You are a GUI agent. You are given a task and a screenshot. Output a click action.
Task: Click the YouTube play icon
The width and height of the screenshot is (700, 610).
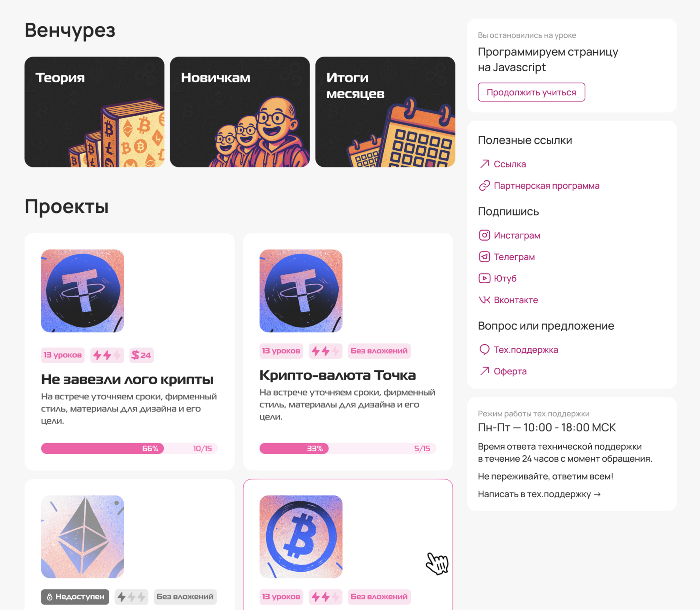[x=484, y=278]
